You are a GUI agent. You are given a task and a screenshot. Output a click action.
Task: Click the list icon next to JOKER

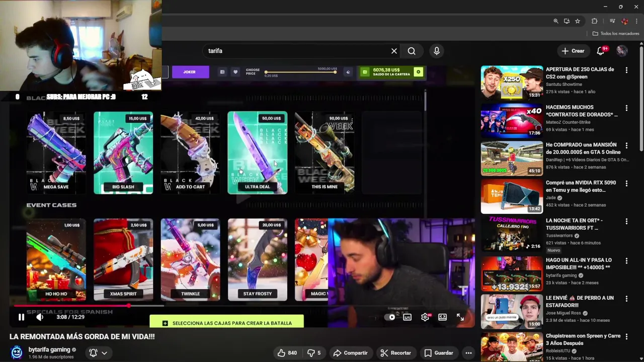click(x=222, y=72)
